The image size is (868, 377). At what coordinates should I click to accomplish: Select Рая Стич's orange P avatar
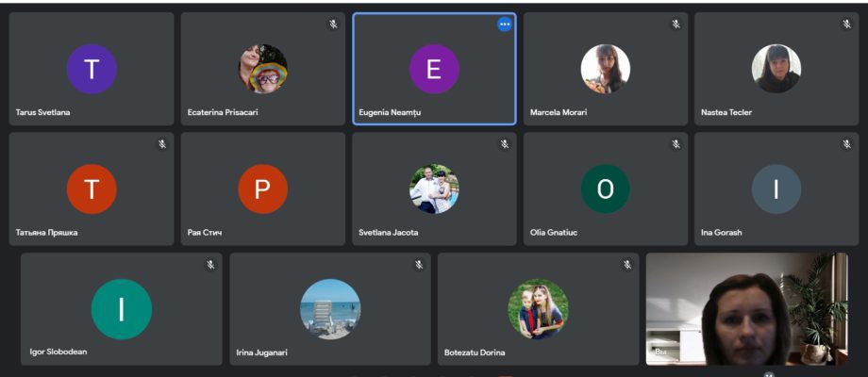[x=263, y=189]
